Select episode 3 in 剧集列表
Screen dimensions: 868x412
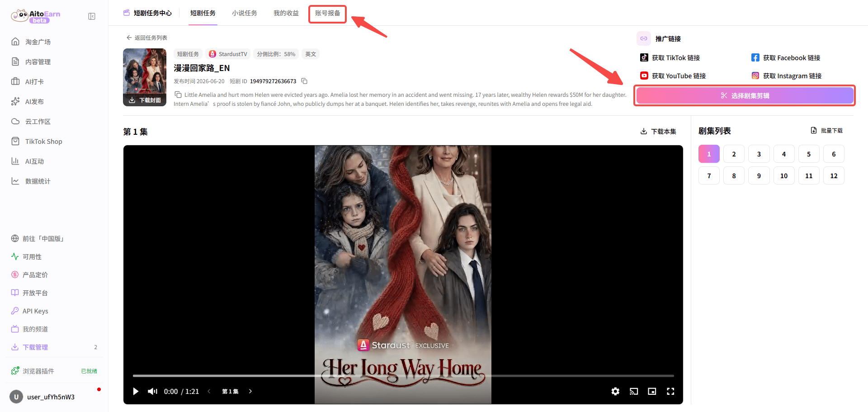(759, 154)
